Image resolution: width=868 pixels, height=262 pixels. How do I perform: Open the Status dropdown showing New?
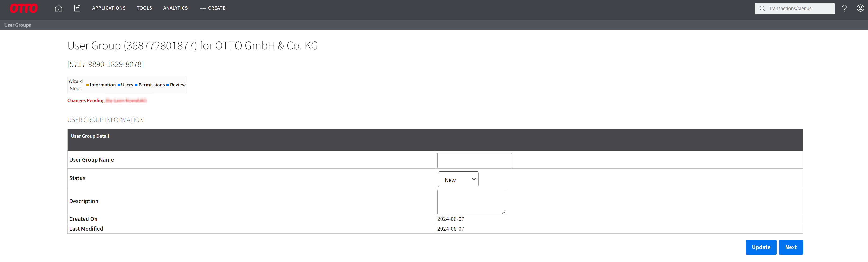point(458,179)
